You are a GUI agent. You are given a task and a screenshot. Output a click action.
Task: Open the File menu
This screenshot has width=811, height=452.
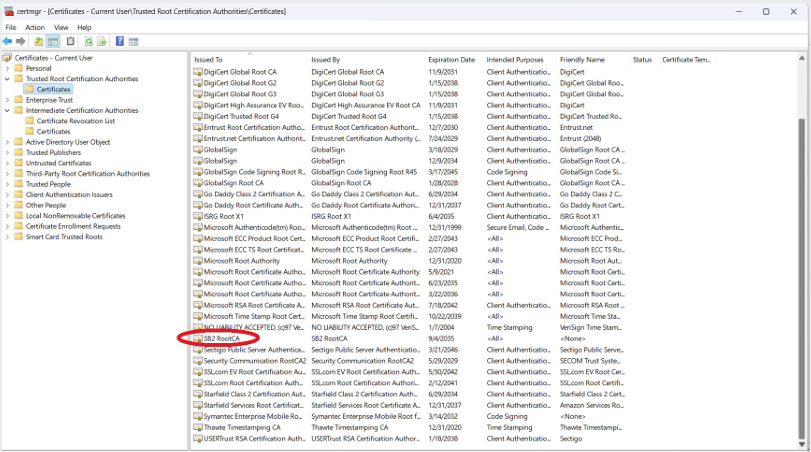click(x=11, y=27)
